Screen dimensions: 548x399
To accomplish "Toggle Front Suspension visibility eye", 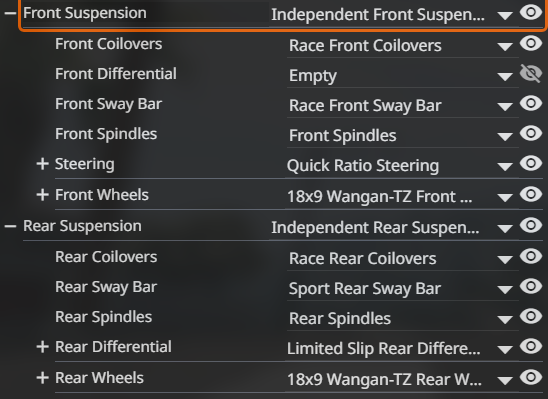I will click(531, 13).
